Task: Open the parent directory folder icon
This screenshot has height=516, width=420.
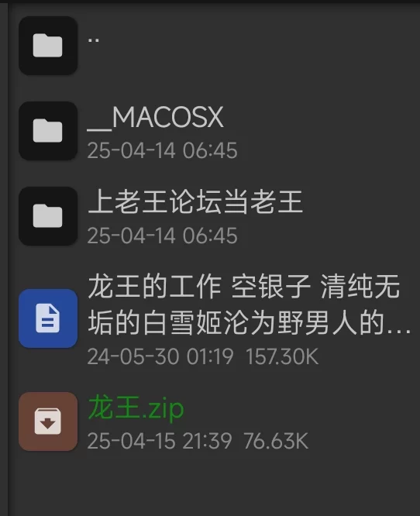Action: coord(48,46)
